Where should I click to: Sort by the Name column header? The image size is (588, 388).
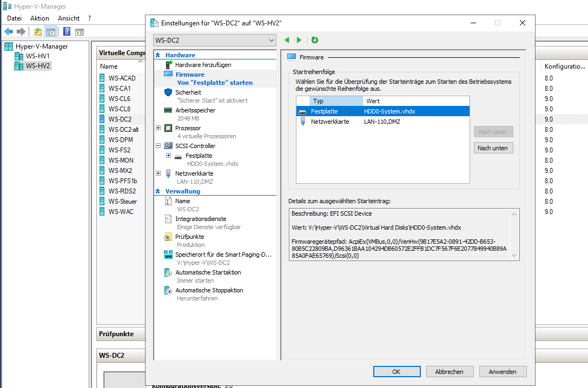tap(109, 66)
